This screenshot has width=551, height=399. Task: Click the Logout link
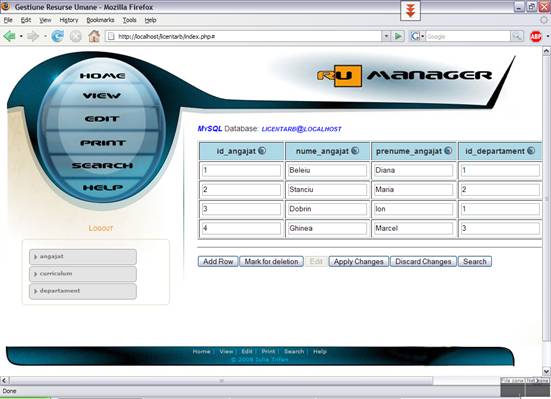101,228
